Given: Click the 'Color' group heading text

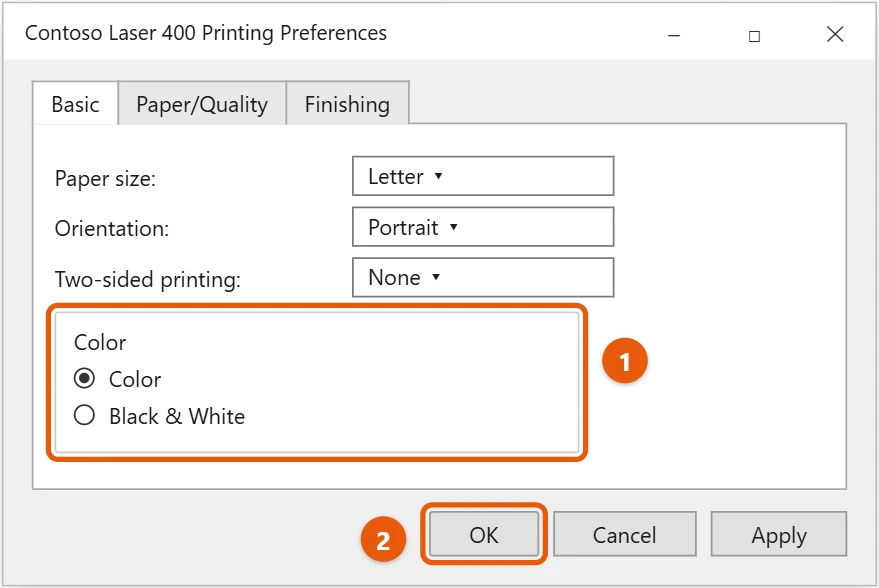Looking at the screenshot, I should (100, 342).
